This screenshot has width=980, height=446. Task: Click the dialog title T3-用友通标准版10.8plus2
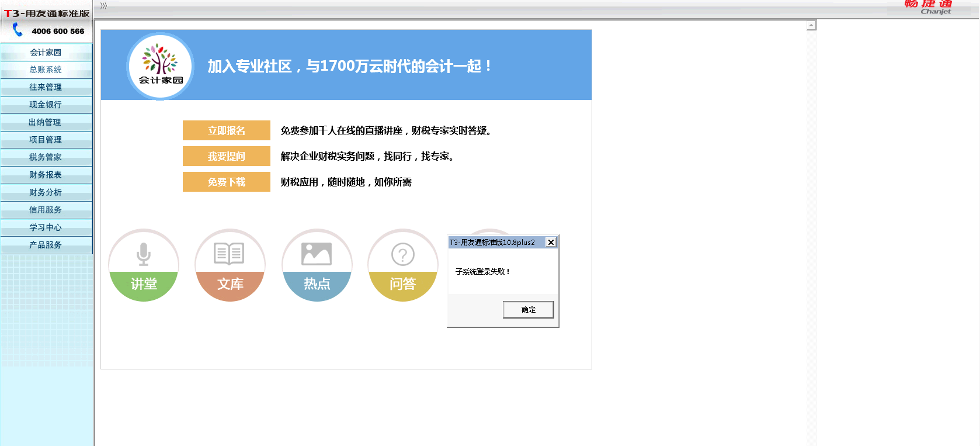coord(492,242)
